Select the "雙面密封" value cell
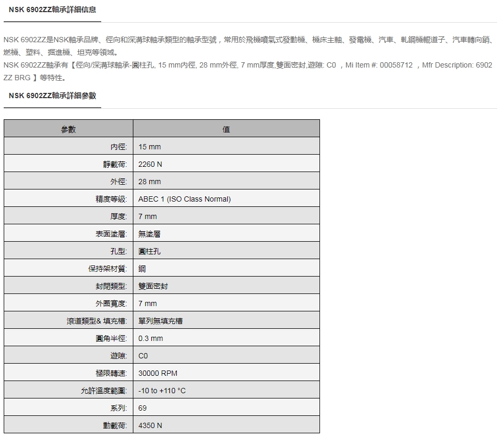The width and height of the screenshot is (504, 437). (x=226, y=285)
